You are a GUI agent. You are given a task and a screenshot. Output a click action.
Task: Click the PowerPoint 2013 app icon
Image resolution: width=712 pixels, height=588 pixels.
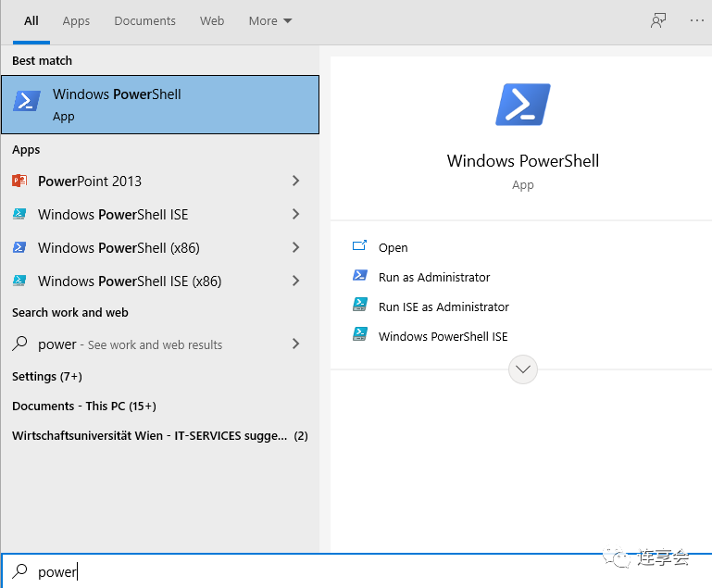pyautogui.click(x=19, y=181)
